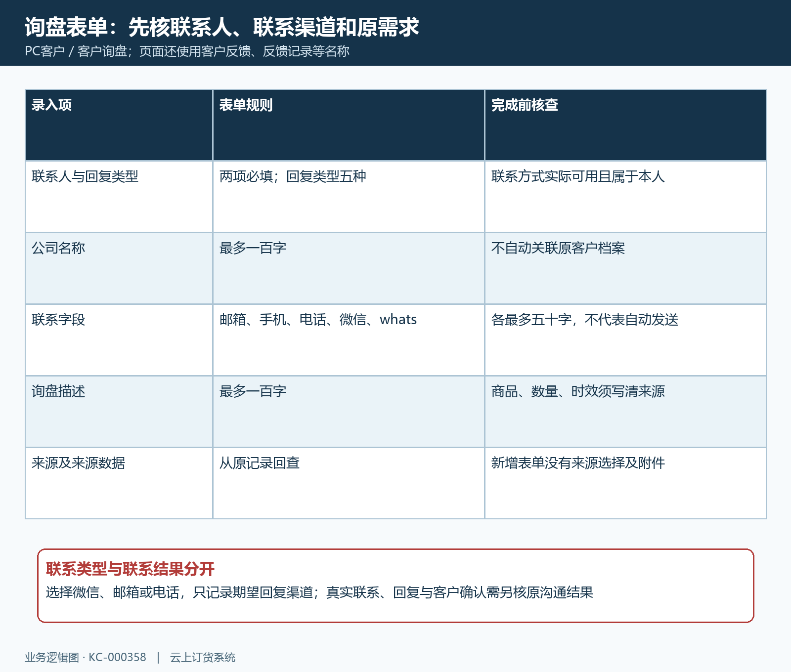Image resolution: width=791 pixels, height=672 pixels.
Task: Click the '不自动关联原客户档案' cell
Action: pos(625,268)
